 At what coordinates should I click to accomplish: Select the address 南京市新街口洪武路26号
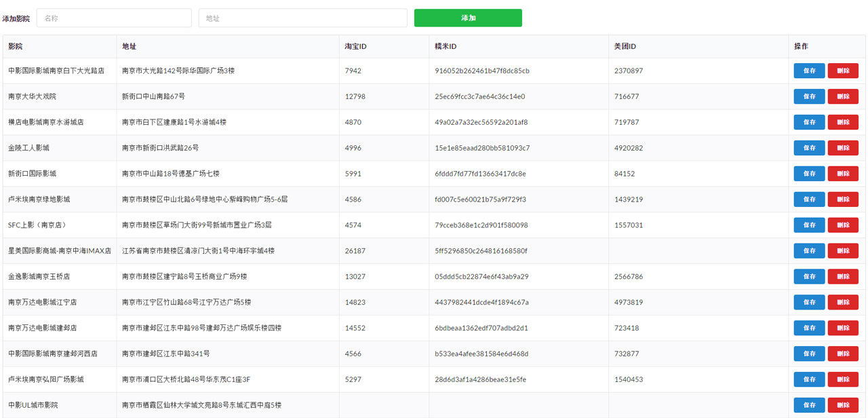point(160,148)
